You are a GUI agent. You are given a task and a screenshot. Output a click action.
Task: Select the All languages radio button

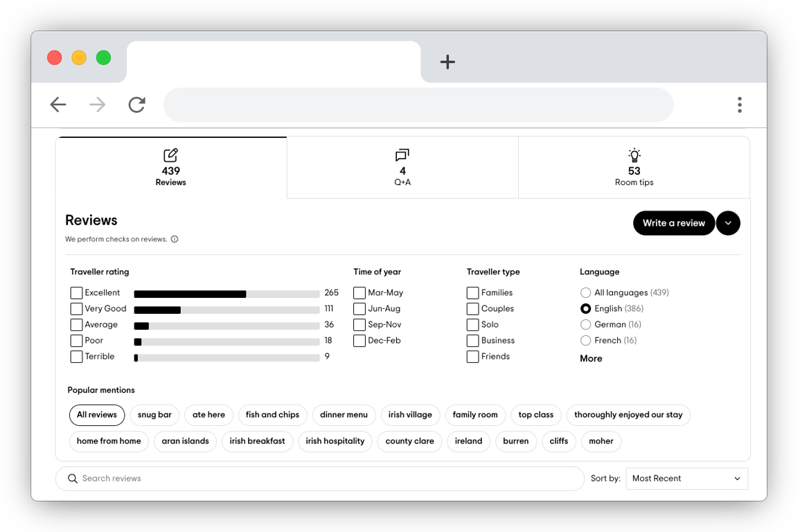point(586,293)
